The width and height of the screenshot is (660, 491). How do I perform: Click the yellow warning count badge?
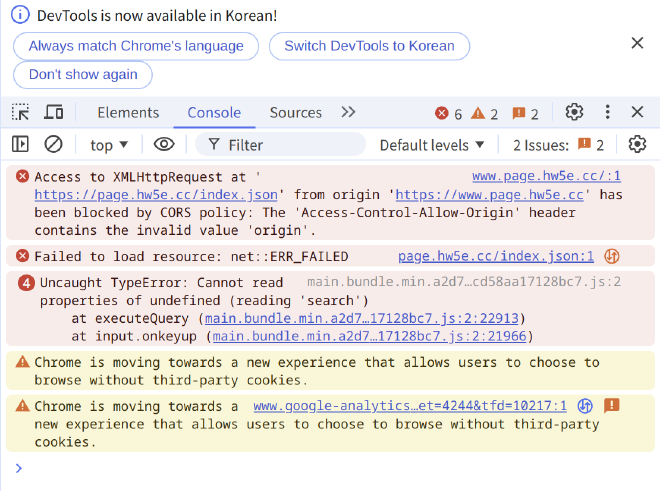click(484, 113)
